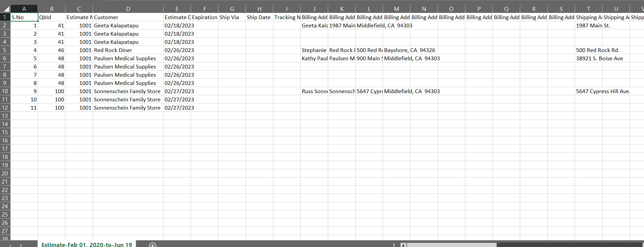Select column G header
The height and width of the screenshot is (247, 644).
tap(232, 9)
